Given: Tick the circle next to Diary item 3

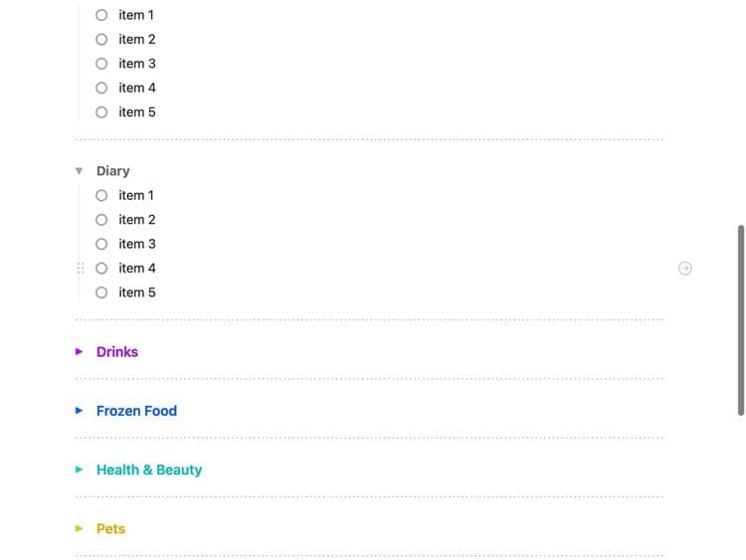Looking at the screenshot, I should [101, 244].
